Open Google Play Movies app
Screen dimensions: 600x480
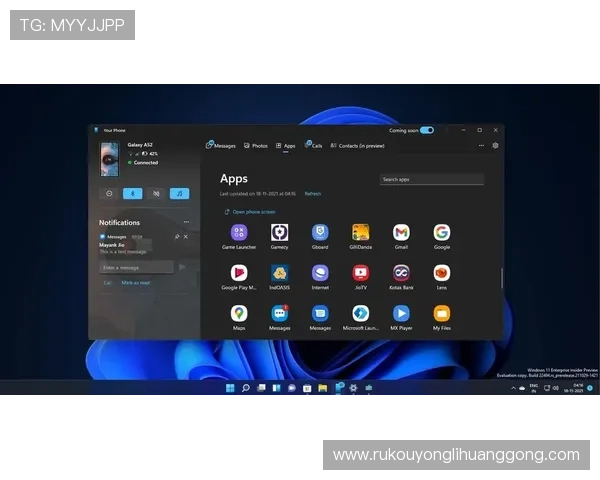point(239,273)
